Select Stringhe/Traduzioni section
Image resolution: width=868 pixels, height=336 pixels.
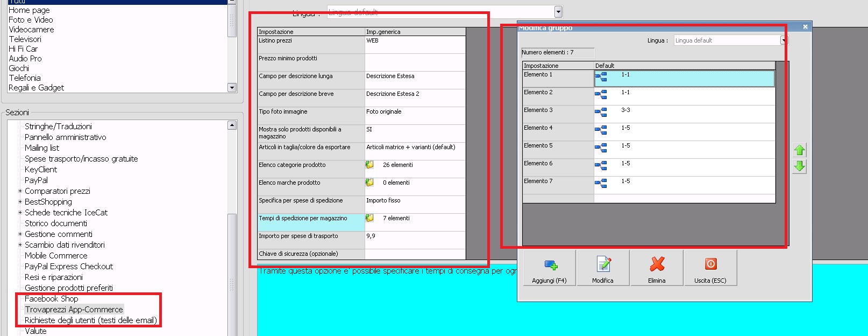(58, 127)
